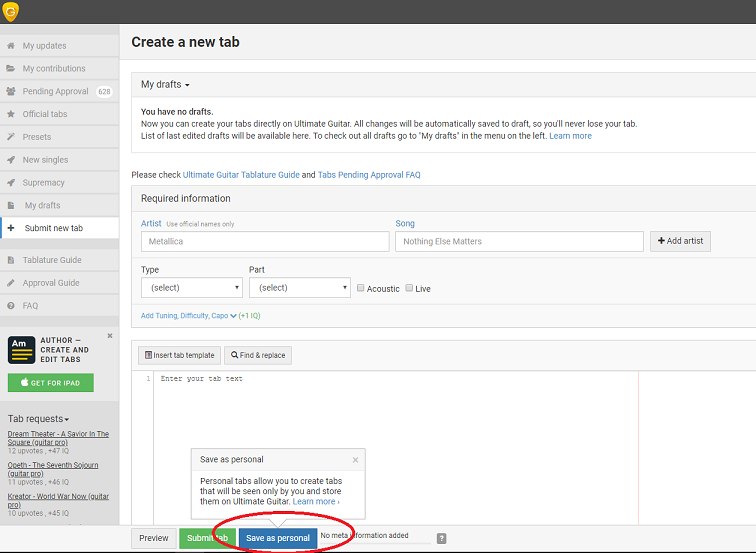Open Supremacy in sidebar
Image resolution: width=756 pixels, height=553 pixels.
point(59,183)
